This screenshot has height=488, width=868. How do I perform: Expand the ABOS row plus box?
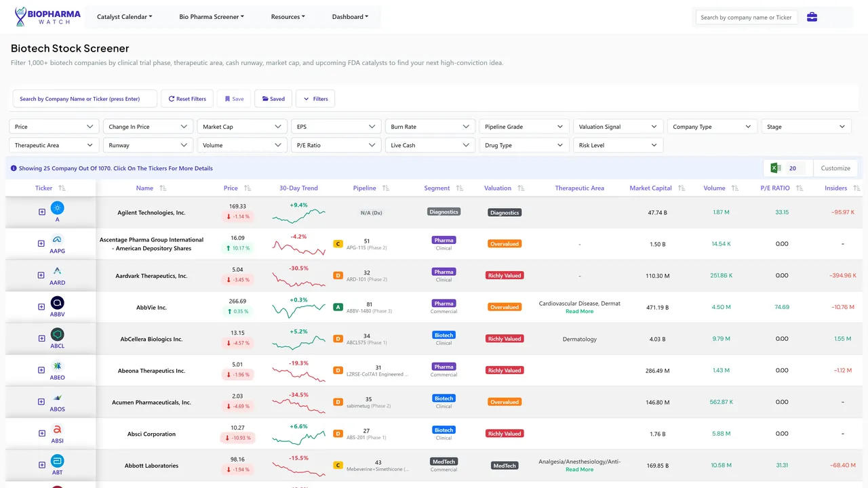coord(41,402)
